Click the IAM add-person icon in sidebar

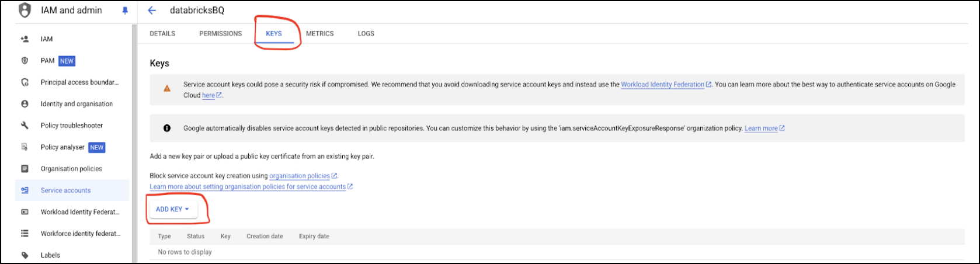(x=25, y=39)
